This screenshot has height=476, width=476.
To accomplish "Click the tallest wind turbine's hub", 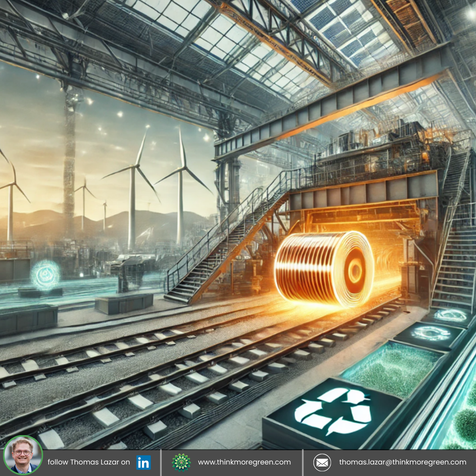I will tap(182, 168).
